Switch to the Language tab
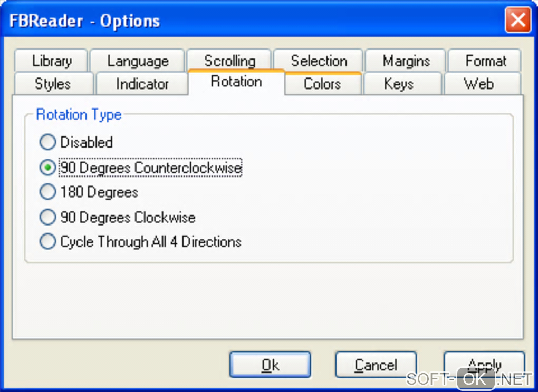The image size is (538, 392). [x=138, y=61]
